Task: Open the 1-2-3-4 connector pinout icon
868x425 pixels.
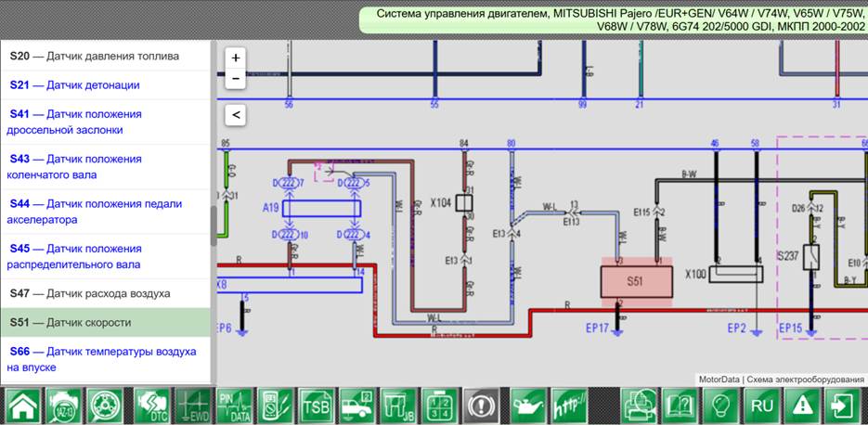Action: (x=440, y=406)
